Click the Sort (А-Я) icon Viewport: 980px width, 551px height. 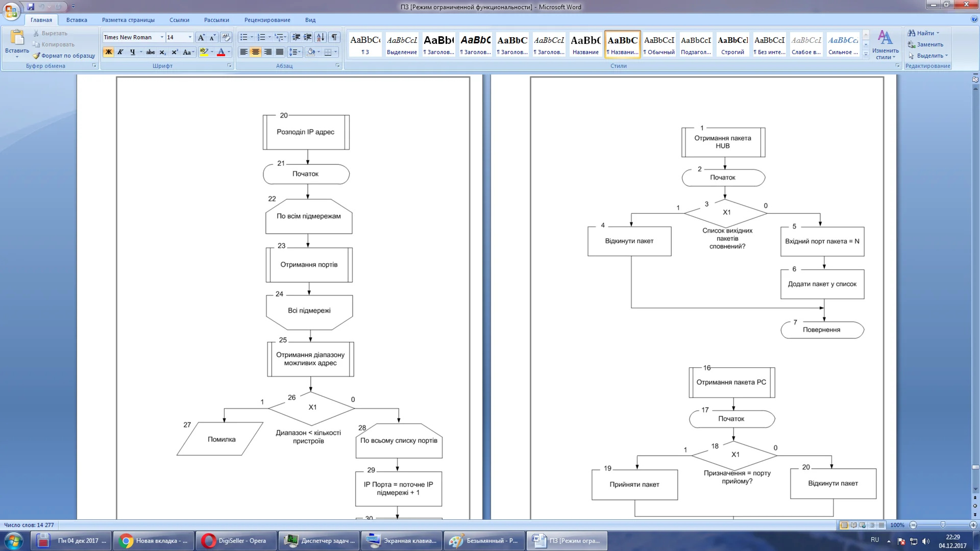pos(321,37)
